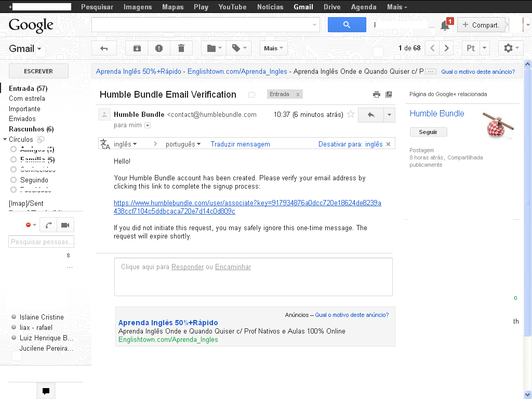Go to the newer conversation arrow

(432, 48)
